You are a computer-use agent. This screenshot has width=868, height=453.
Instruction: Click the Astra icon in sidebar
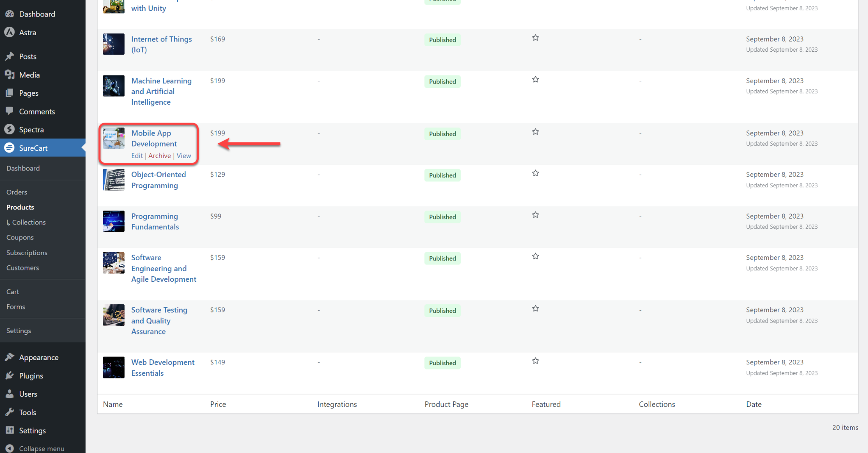click(x=9, y=32)
